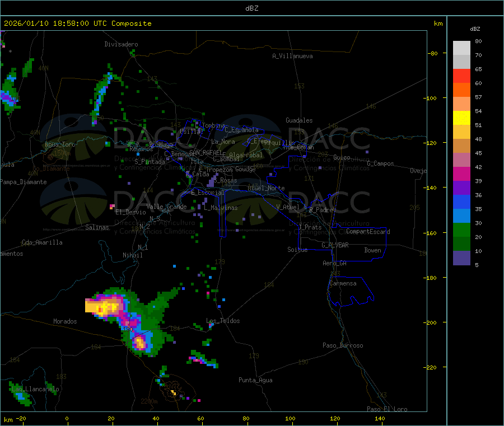The height and width of the screenshot is (426, 504).
Task: Click the Divisadero map label
Action: point(121,44)
